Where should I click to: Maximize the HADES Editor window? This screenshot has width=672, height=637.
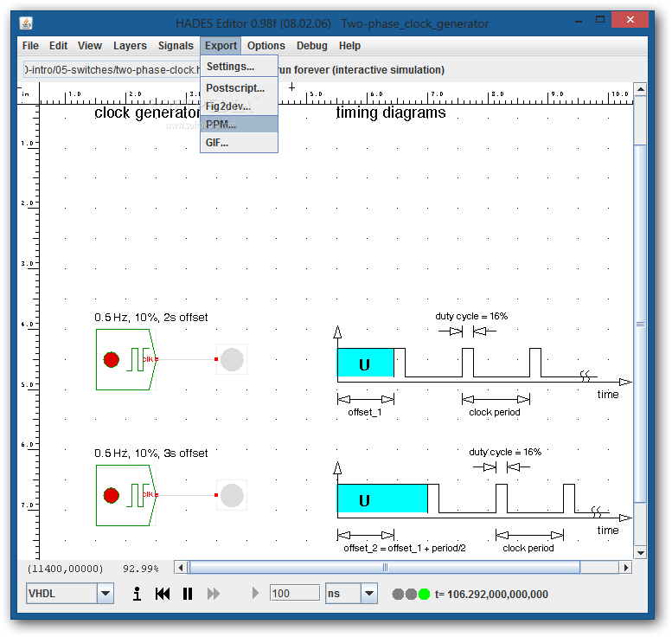600,20
